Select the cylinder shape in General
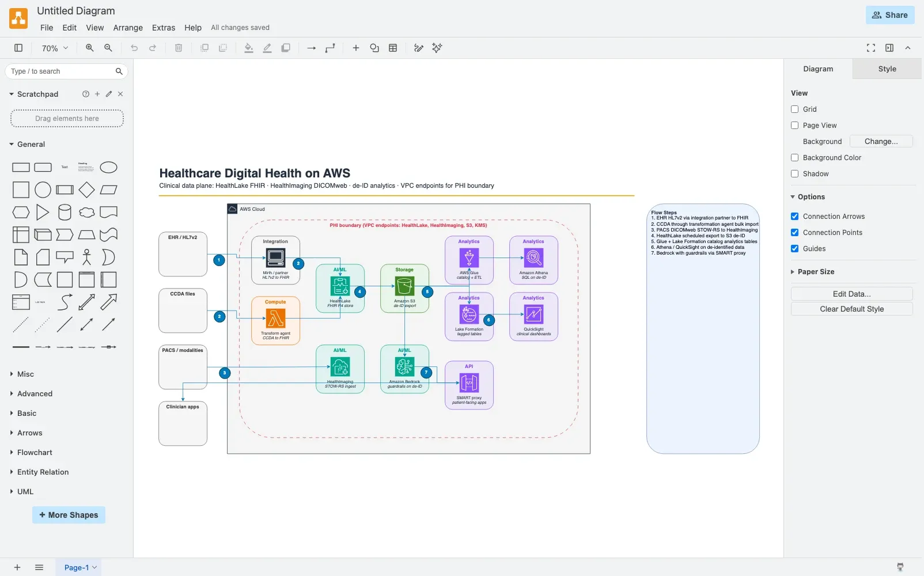This screenshot has height=576, width=924. [65, 213]
